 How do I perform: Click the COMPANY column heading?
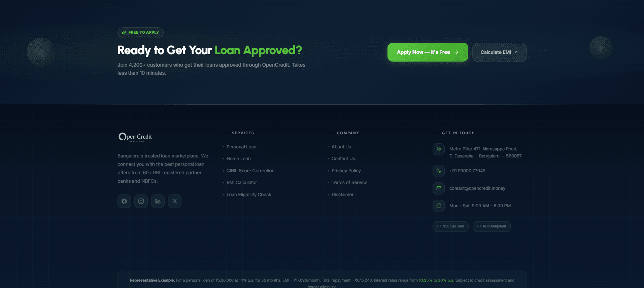(348, 133)
